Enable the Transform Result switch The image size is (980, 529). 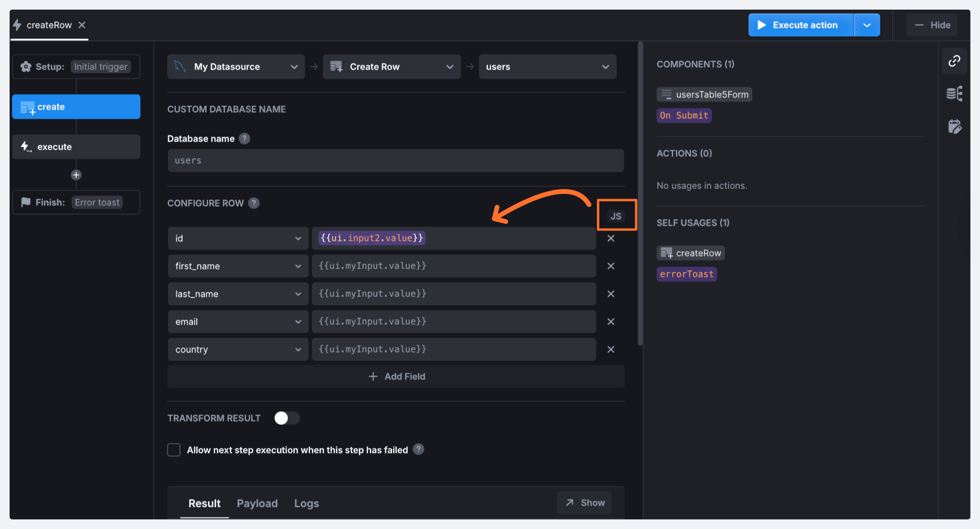[x=287, y=418]
